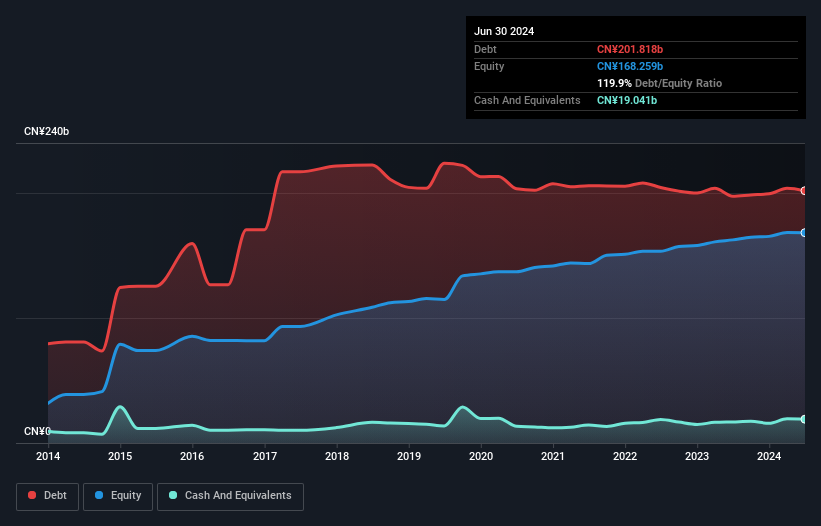The width and height of the screenshot is (821, 526).
Task: Click the CN¥19.041b cash value
Action: (x=627, y=100)
